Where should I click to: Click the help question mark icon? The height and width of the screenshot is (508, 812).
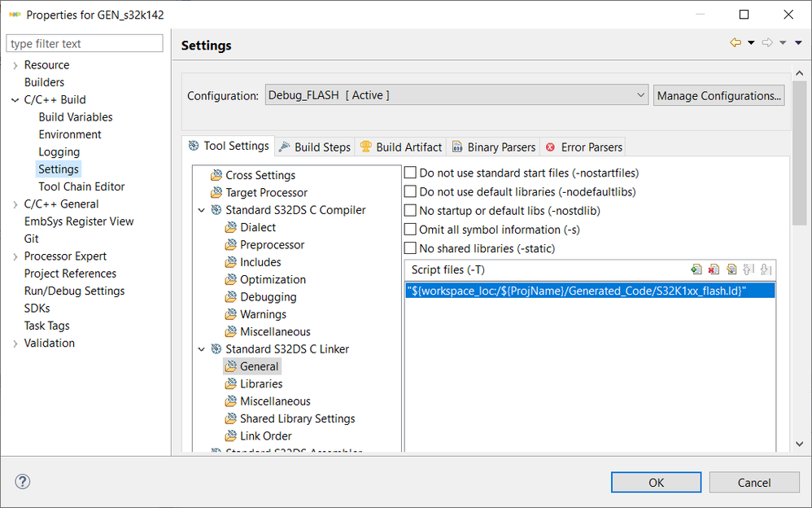(x=23, y=482)
